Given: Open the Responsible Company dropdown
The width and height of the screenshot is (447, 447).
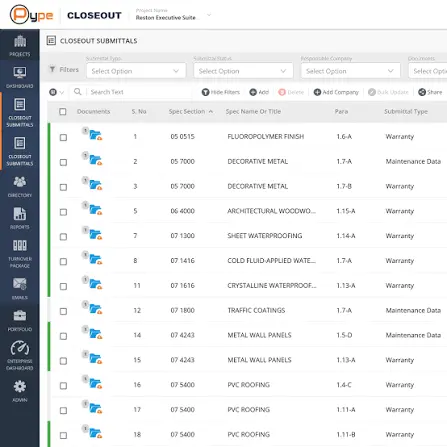Looking at the screenshot, I should (351, 71).
